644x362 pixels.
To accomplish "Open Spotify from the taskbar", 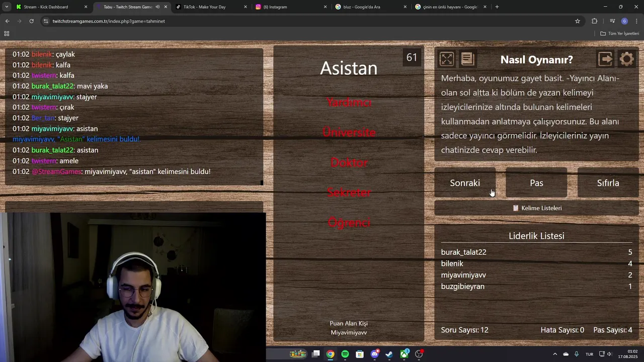I will pos(345,354).
